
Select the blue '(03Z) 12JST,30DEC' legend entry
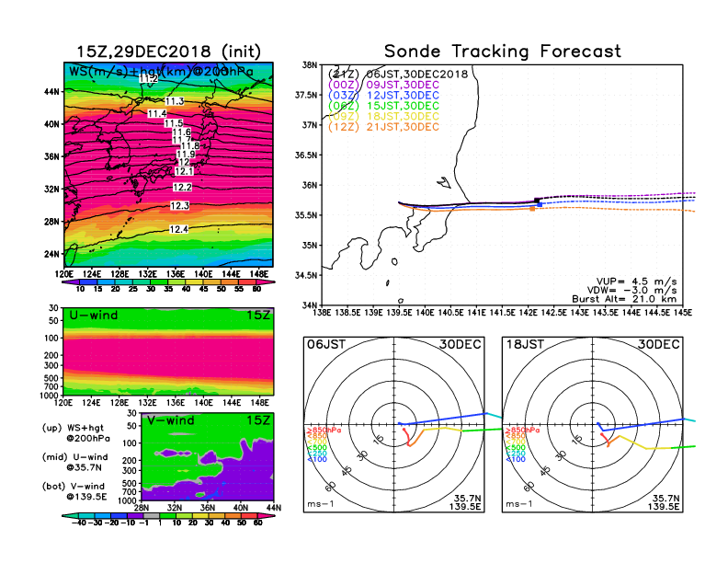[x=383, y=96]
